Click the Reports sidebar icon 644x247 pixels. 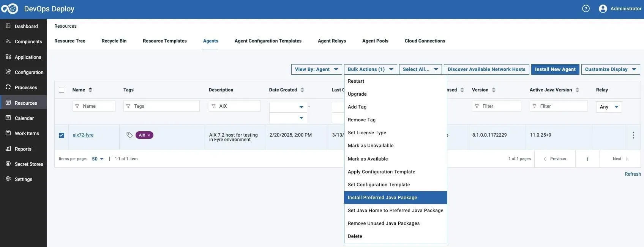click(x=8, y=148)
